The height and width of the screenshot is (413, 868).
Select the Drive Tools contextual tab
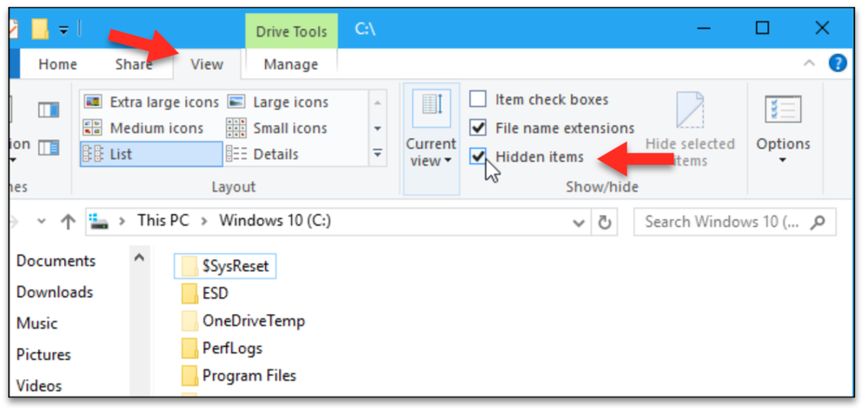[291, 31]
